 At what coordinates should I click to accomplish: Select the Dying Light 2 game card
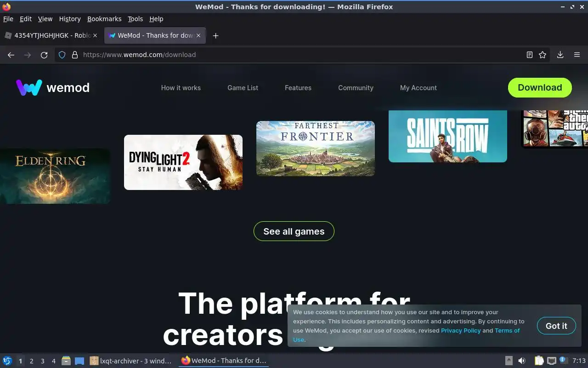[183, 162]
